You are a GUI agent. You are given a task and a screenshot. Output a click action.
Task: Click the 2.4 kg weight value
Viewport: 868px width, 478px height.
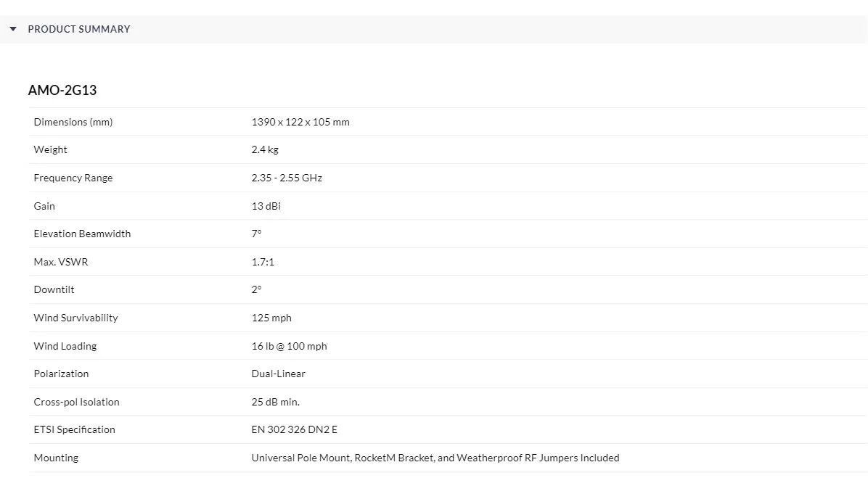(x=265, y=149)
